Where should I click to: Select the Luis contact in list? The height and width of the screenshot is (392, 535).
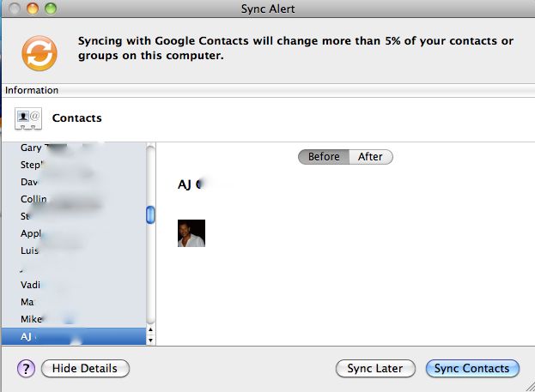[x=30, y=250]
